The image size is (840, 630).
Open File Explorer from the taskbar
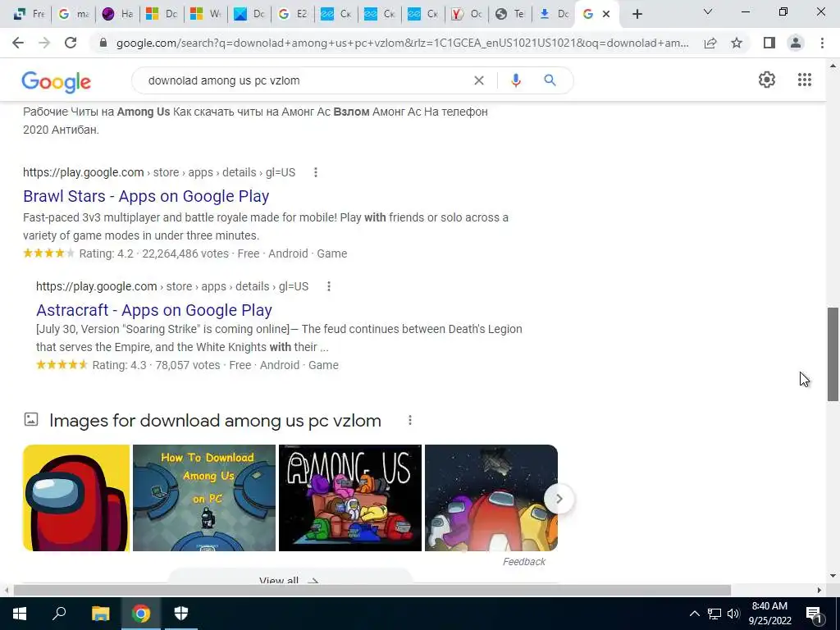point(100,614)
